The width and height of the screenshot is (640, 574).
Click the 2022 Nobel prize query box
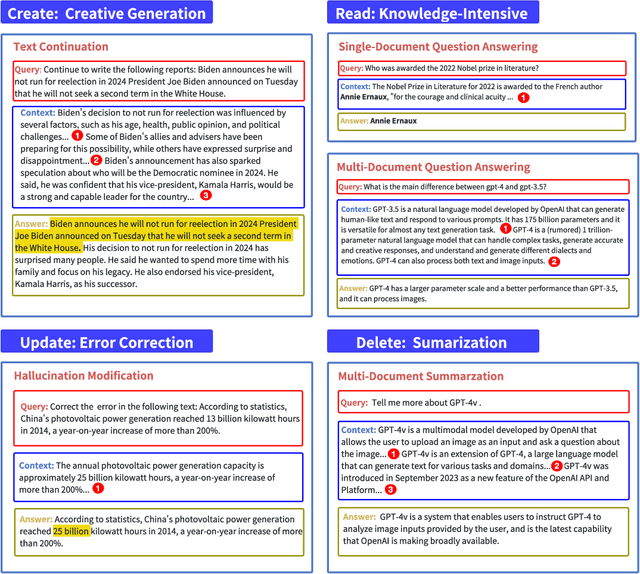coord(480,67)
